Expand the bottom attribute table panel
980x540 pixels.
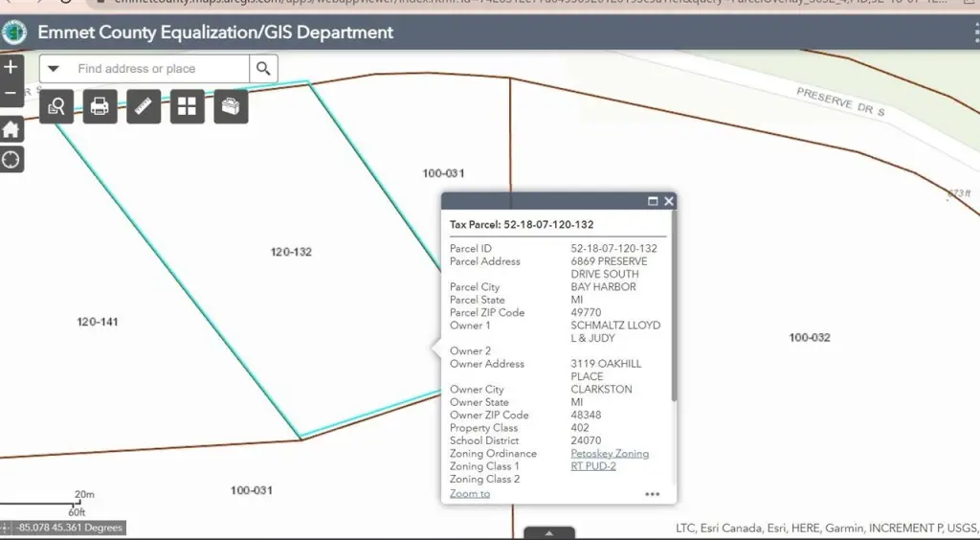click(x=548, y=533)
